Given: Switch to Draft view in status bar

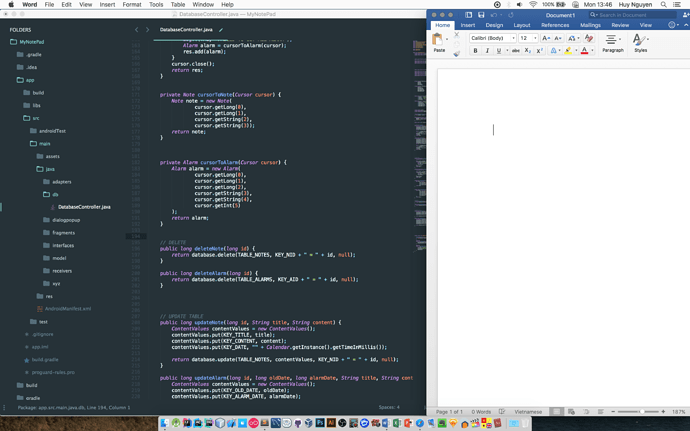Looking at the screenshot, I should click(x=601, y=412).
